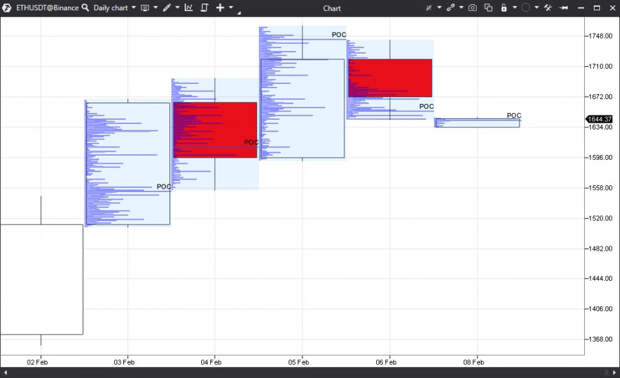Toggle the chart lock icon
The width and height of the screenshot is (620, 378).
pyautogui.click(x=504, y=8)
